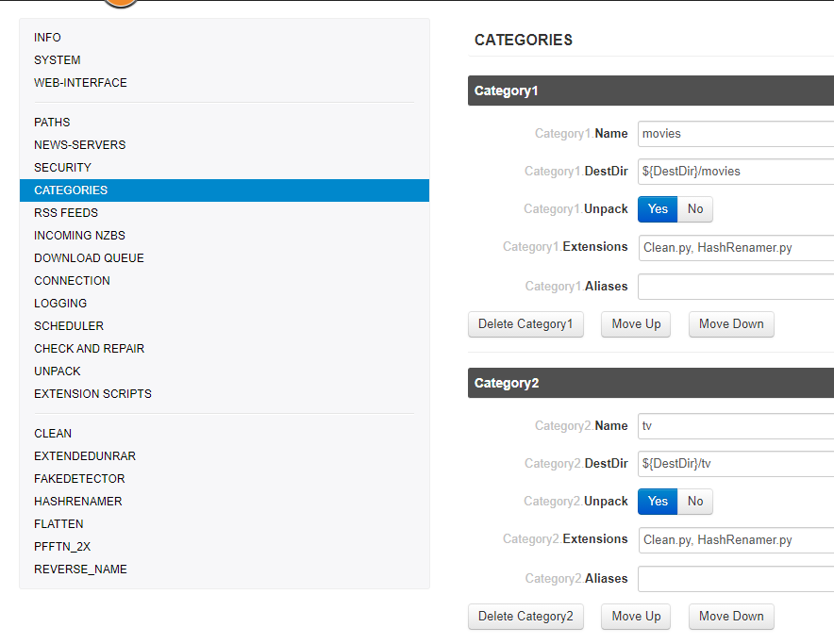Move Category2 up in the list
Viewport: 834px width, 644px height.
(636, 617)
